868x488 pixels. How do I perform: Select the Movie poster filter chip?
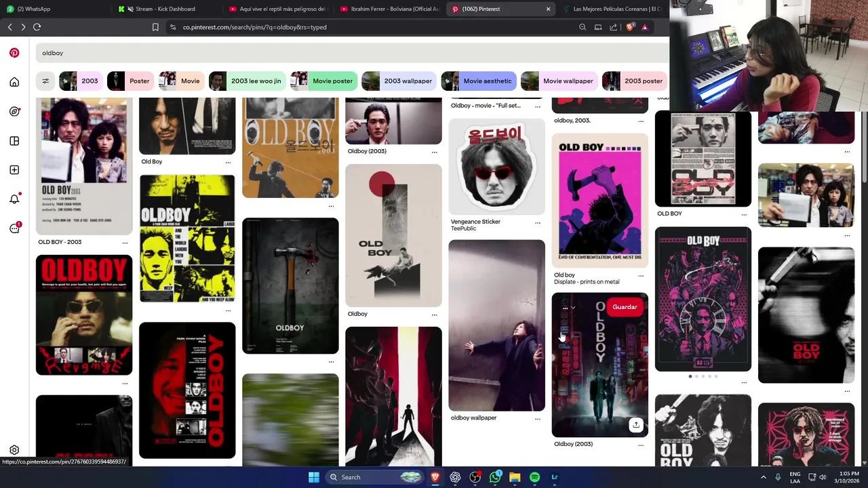click(x=325, y=81)
